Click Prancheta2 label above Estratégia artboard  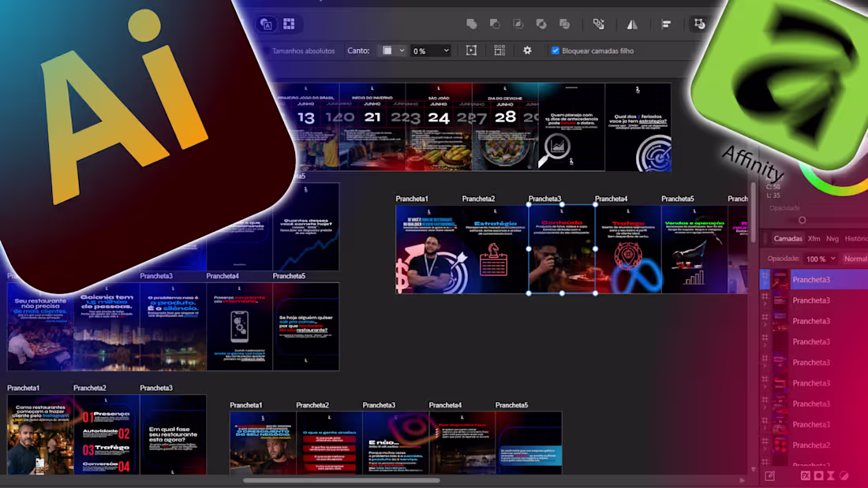tap(478, 199)
